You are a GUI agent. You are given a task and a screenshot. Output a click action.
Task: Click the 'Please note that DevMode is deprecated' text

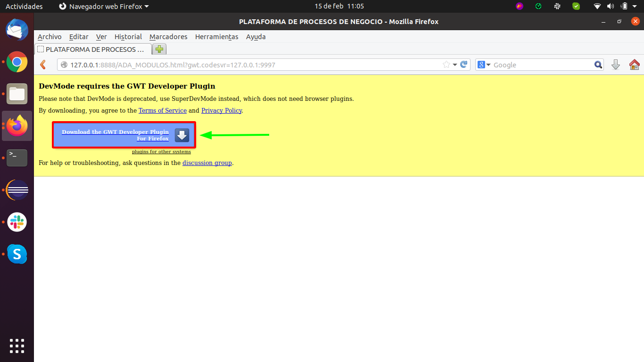click(196, 99)
